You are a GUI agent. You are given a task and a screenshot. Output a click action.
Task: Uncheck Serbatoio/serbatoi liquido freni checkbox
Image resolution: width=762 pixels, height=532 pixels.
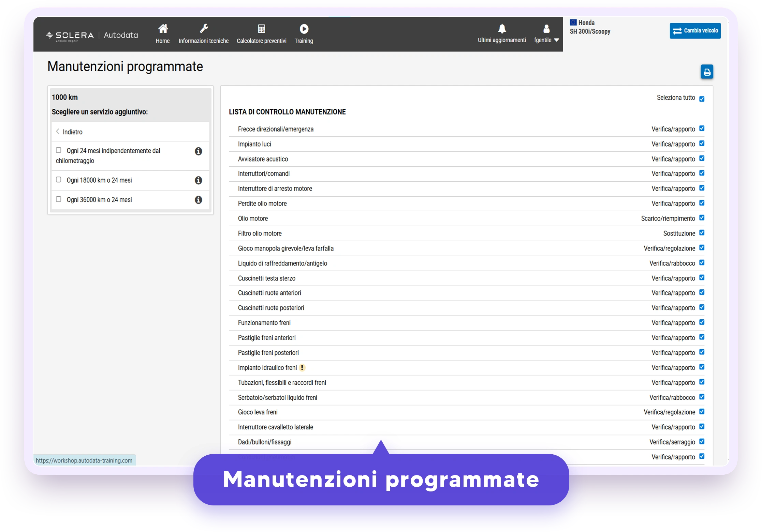coord(702,397)
